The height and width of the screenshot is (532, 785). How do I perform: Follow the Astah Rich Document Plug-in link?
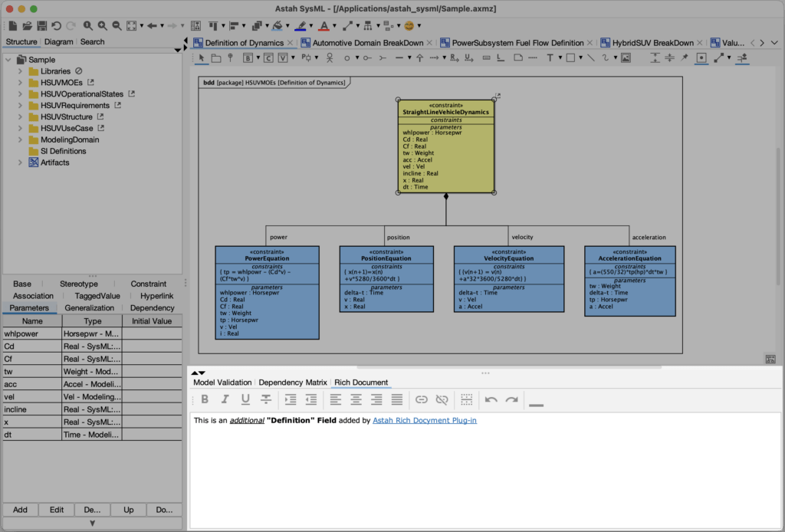pyautogui.click(x=424, y=420)
